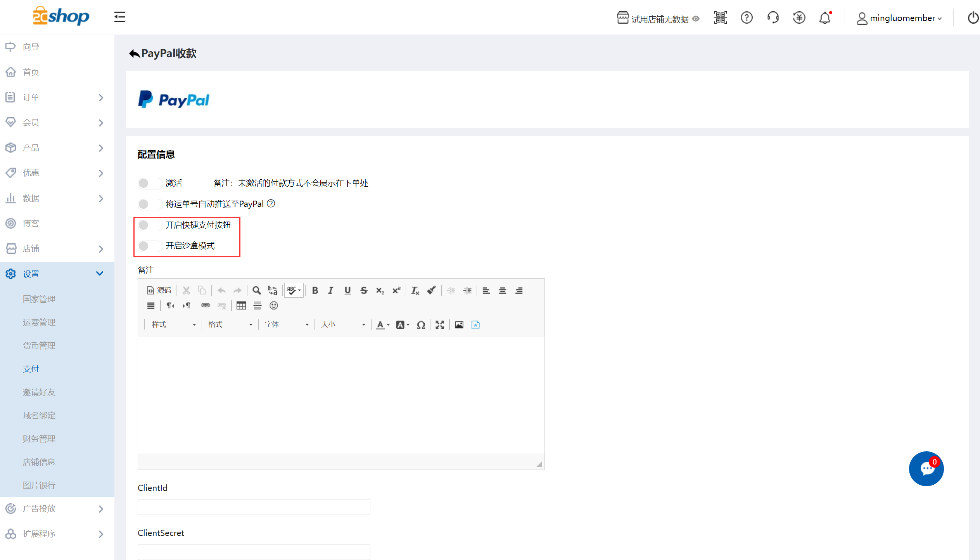The width and height of the screenshot is (980, 560).
Task: Collapse the 设置 sidebar menu
Action: [57, 274]
